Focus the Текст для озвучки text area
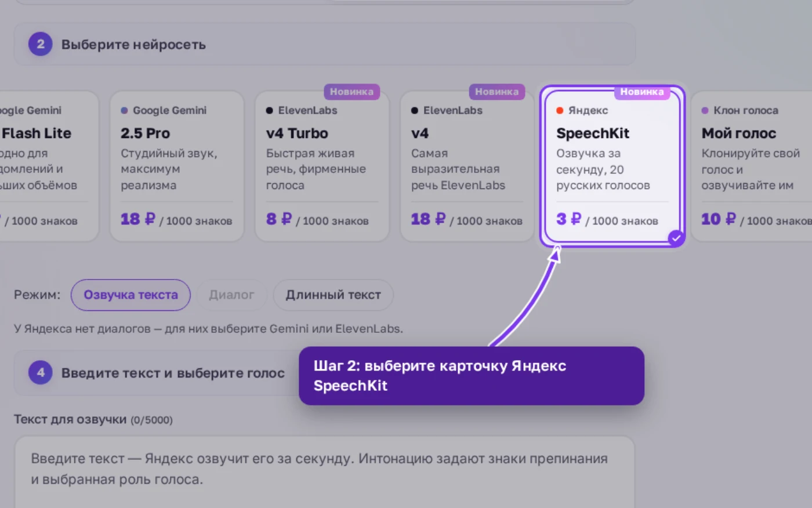 point(324,472)
